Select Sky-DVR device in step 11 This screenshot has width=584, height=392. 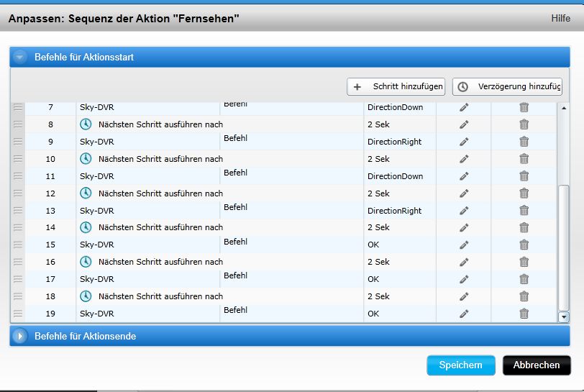point(97,176)
